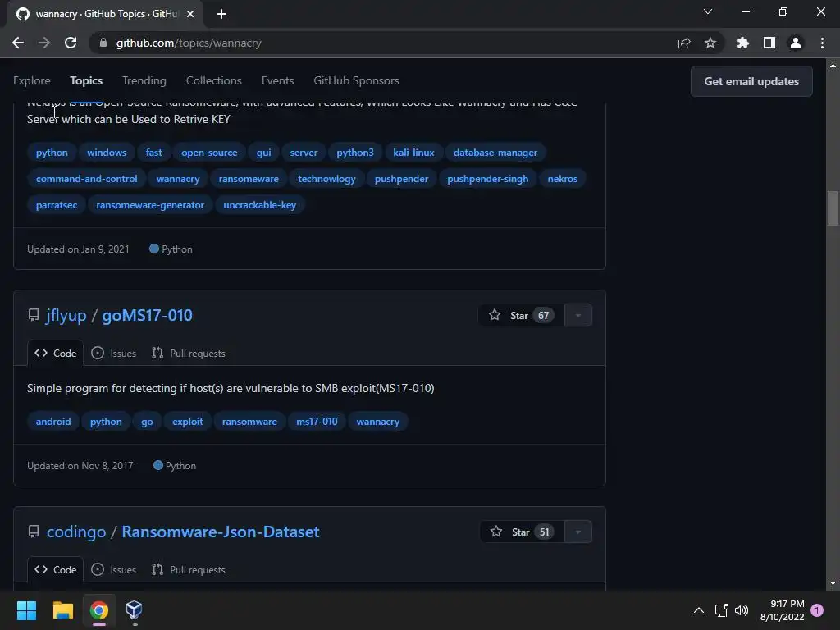Click the network tray icon

pos(721,610)
